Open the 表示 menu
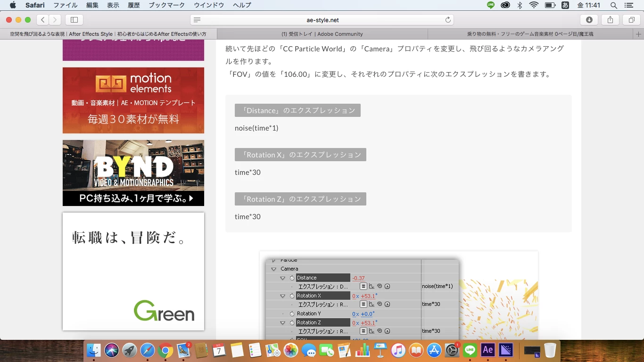The width and height of the screenshot is (644, 362). point(113,5)
